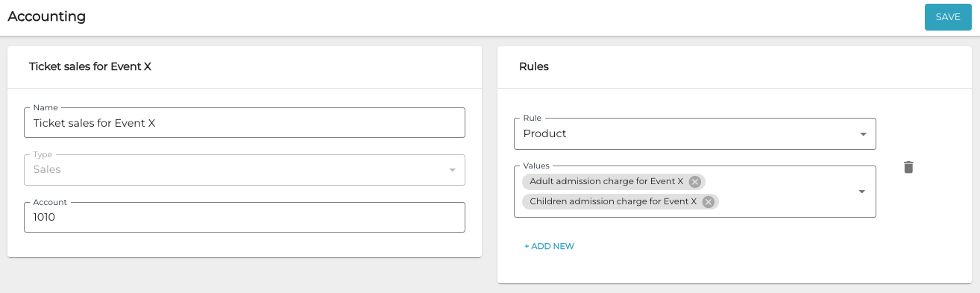Add a new rule
Screen dimensions: 980x293
(549, 246)
